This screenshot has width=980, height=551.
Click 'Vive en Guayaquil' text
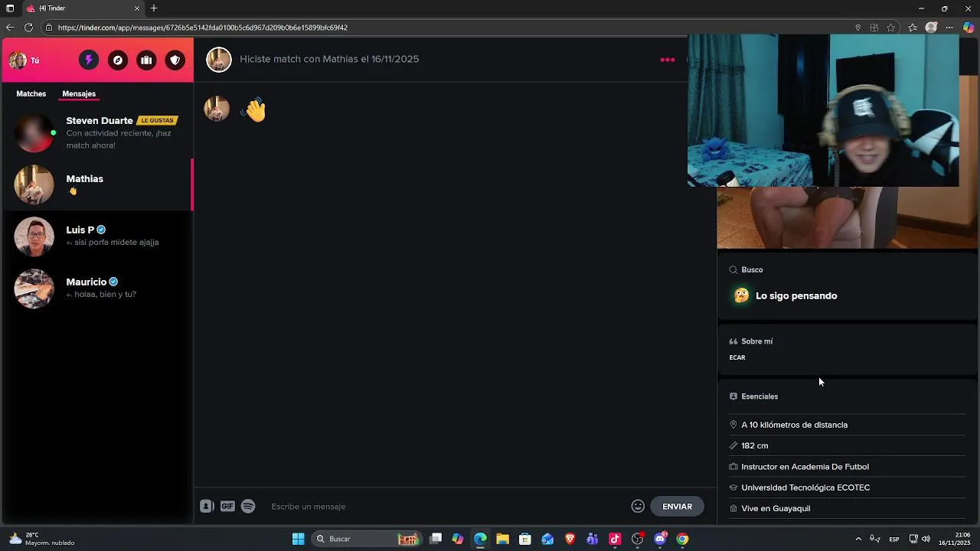776,508
